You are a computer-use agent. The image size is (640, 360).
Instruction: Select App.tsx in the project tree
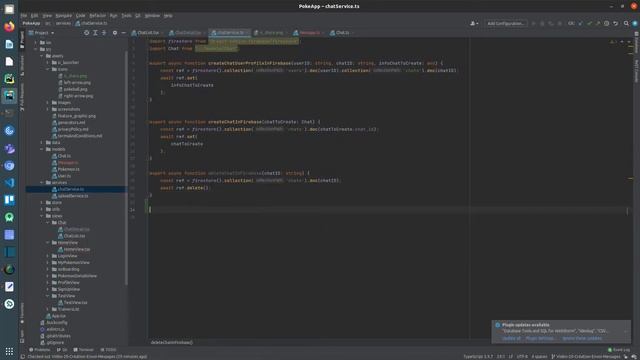pyautogui.click(x=58, y=316)
